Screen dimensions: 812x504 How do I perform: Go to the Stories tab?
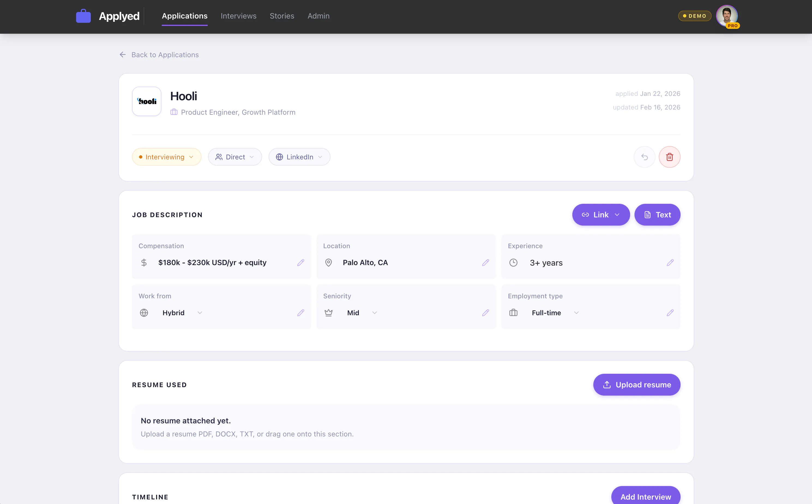point(282,16)
